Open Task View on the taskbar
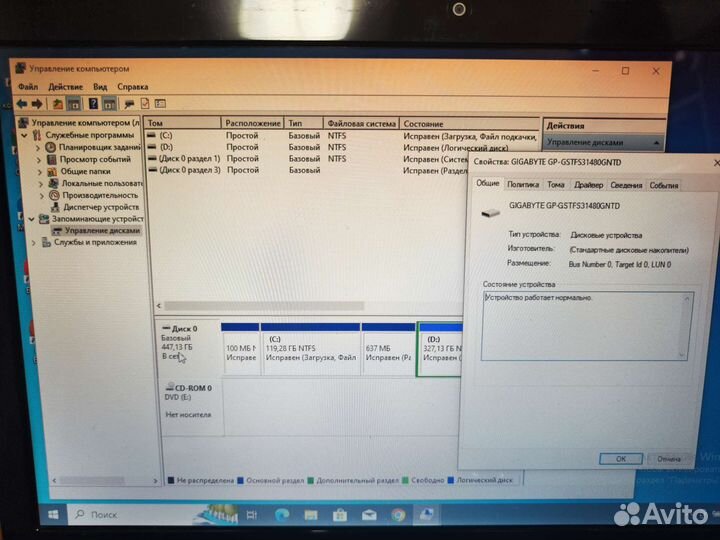Image resolution: width=720 pixels, height=540 pixels. click(252, 515)
